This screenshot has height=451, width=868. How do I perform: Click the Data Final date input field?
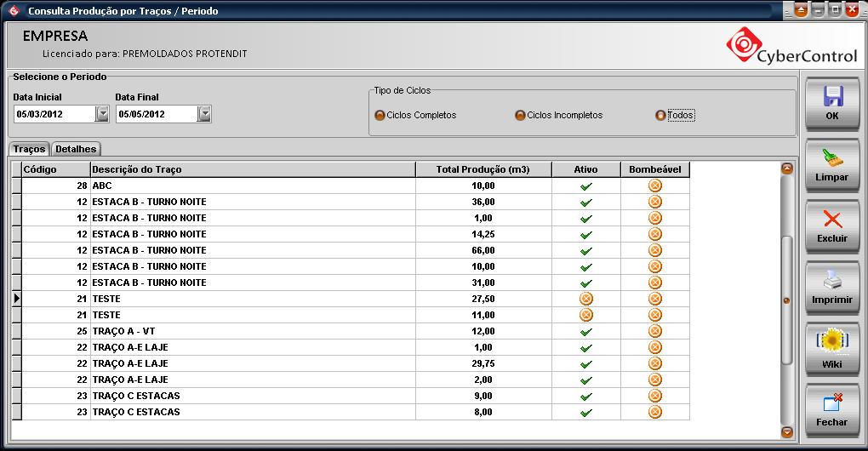(x=157, y=114)
